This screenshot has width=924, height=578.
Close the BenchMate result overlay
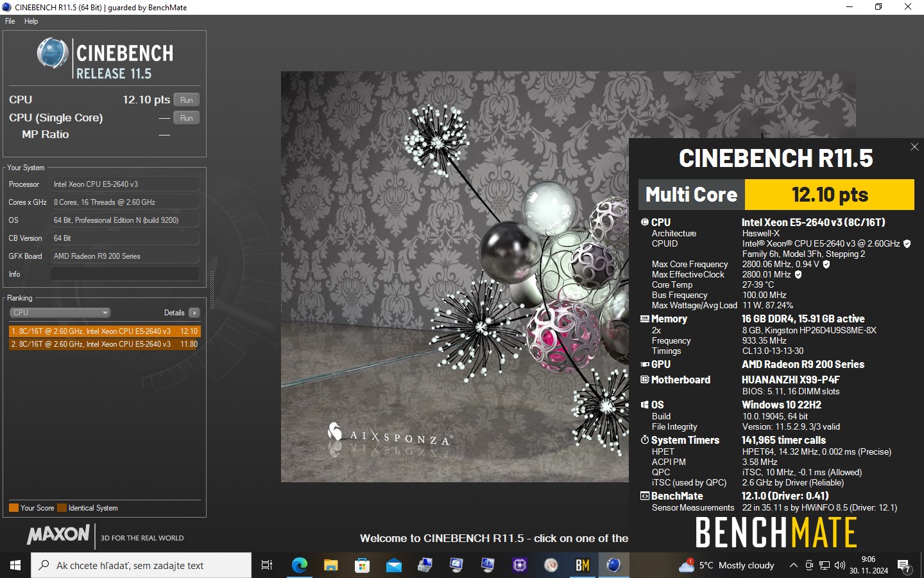914,147
